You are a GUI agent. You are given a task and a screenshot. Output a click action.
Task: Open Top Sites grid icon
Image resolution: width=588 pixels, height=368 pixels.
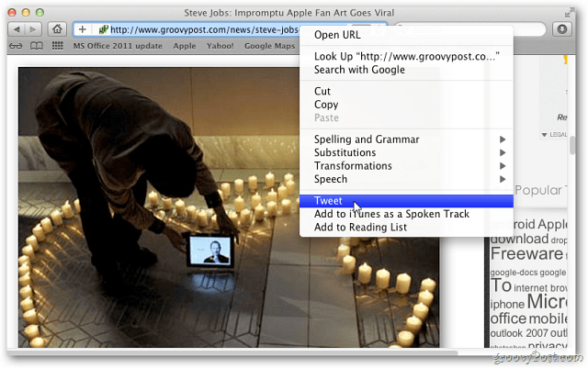click(57, 46)
